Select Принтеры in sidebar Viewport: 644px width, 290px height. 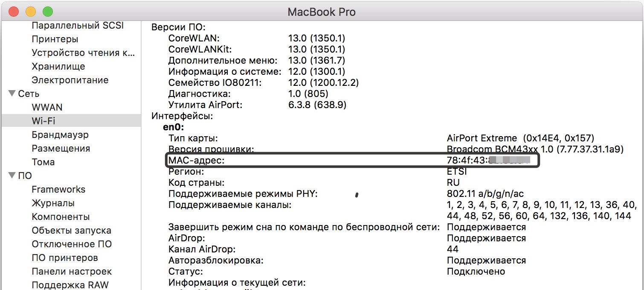(55, 39)
